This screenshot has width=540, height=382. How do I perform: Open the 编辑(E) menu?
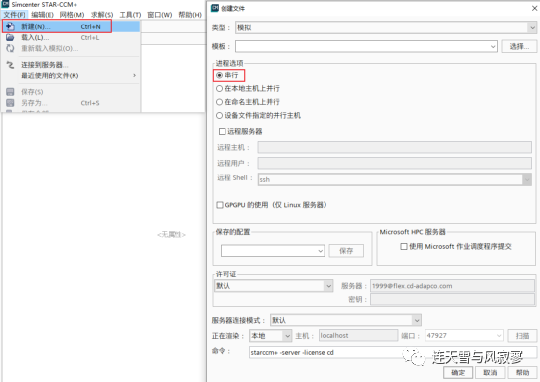point(42,15)
